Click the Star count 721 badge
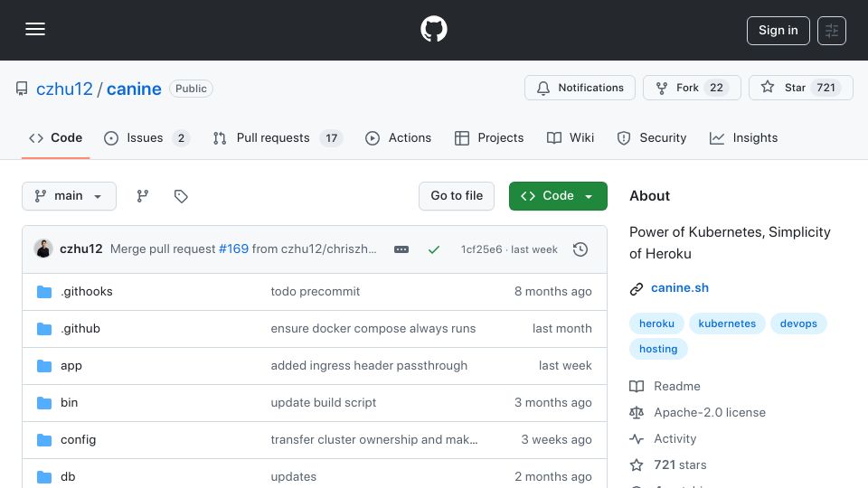 pos(826,88)
